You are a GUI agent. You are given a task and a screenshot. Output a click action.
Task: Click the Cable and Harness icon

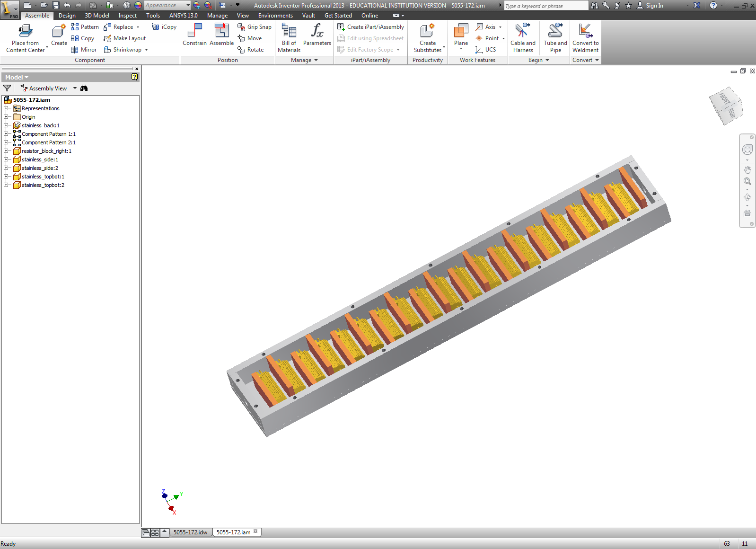[523, 30]
